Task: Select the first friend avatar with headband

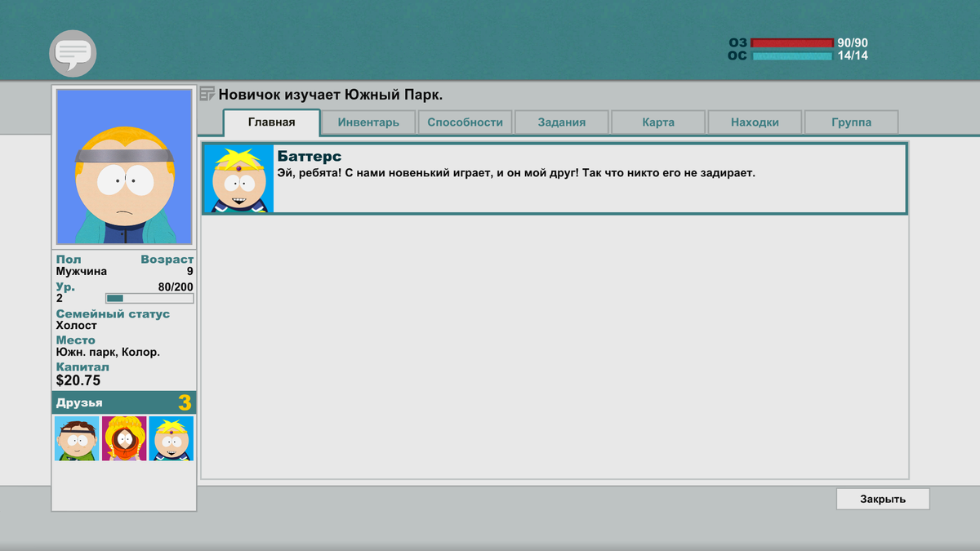Action: pos(77,438)
